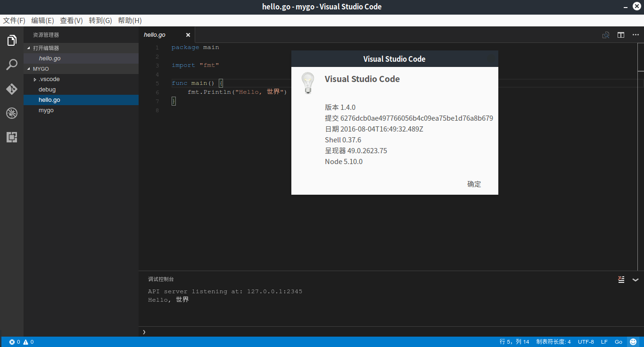Collapse the debug console panel chevron
The image size is (644, 347).
(636, 280)
